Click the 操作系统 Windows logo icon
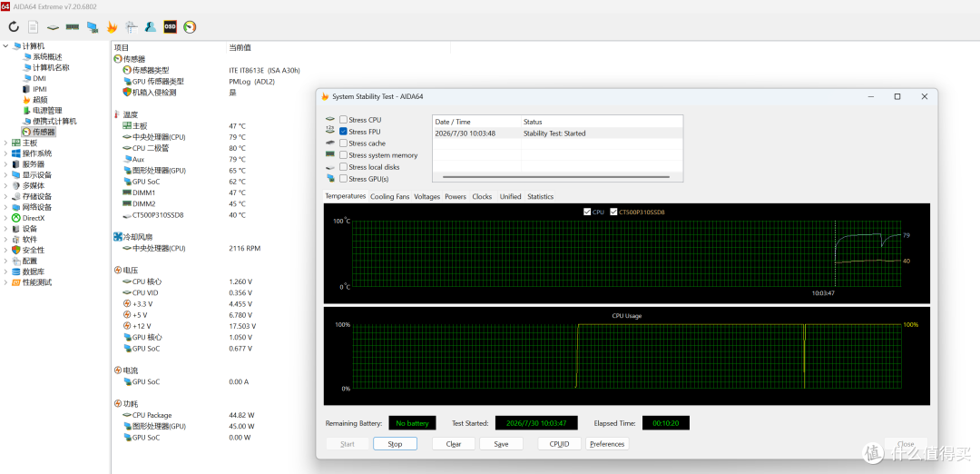980x474 pixels. click(x=16, y=153)
